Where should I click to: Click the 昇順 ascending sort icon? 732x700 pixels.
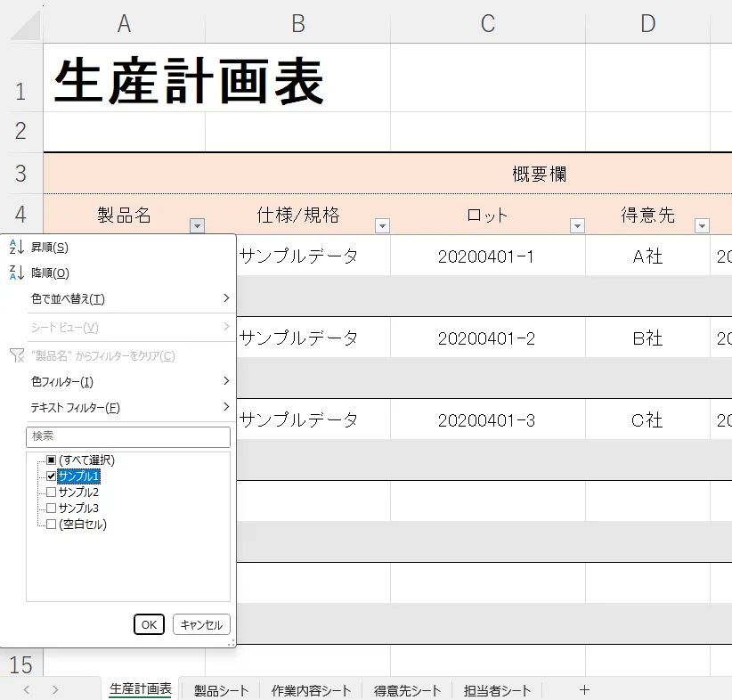tap(16, 247)
